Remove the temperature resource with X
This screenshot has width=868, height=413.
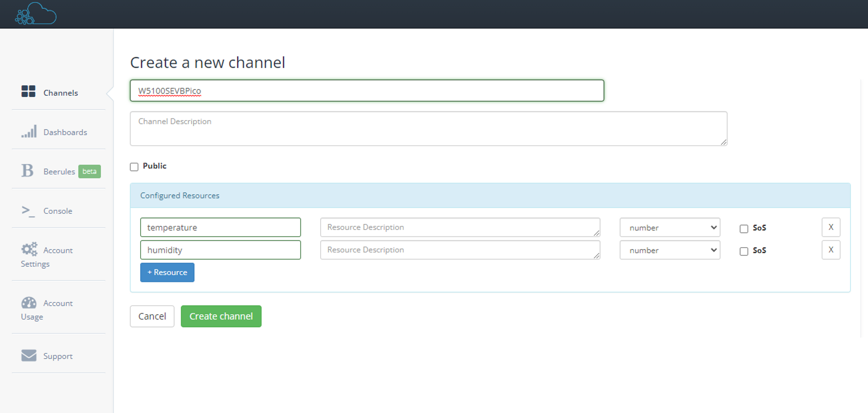pyautogui.click(x=831, y=227)
